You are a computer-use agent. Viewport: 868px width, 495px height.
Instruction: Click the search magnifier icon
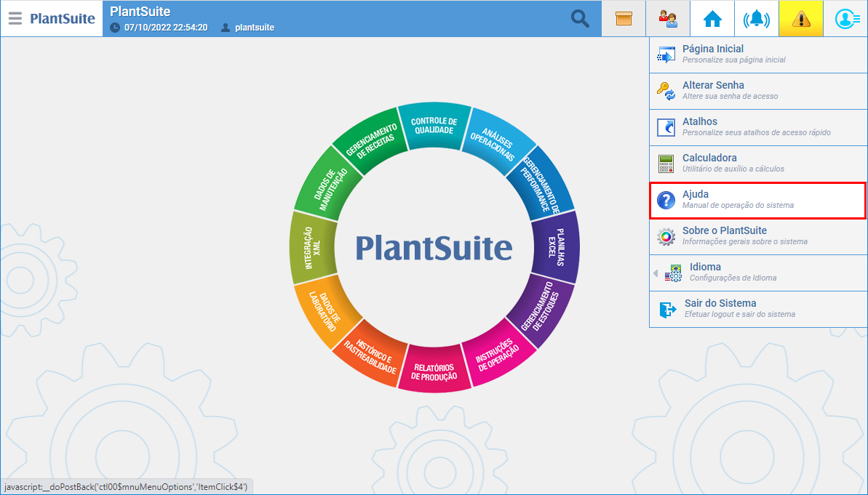pos(580,18)
